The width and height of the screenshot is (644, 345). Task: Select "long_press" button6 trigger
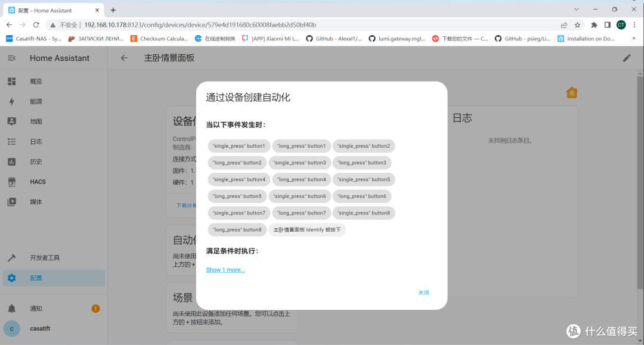(362, 197)
